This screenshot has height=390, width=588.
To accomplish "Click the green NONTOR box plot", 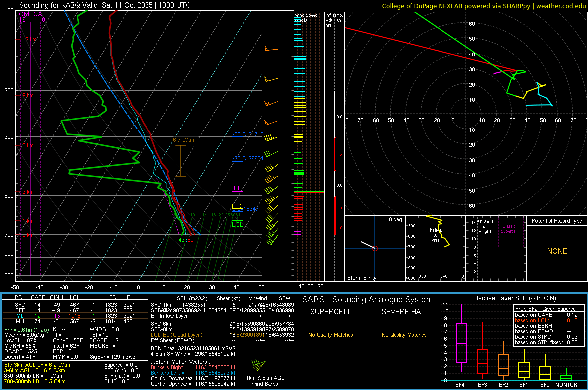I will pos(566,377).
